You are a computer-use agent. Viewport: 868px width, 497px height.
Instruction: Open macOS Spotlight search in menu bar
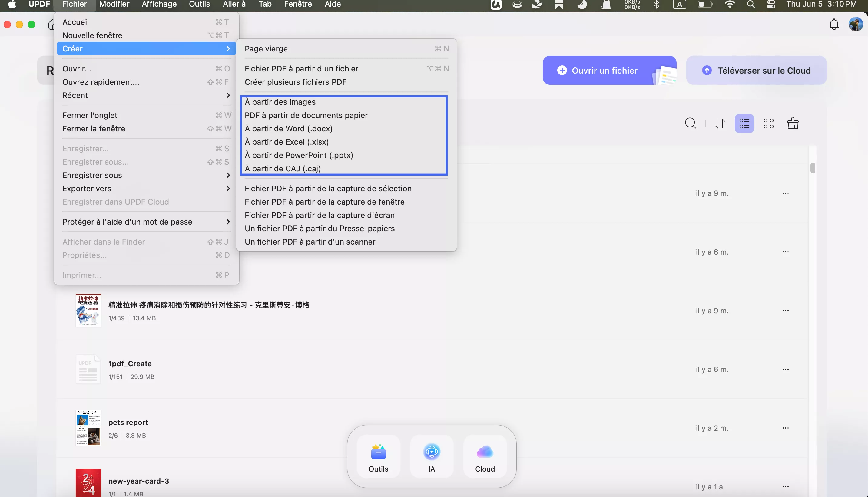click(x=750, y=5)
